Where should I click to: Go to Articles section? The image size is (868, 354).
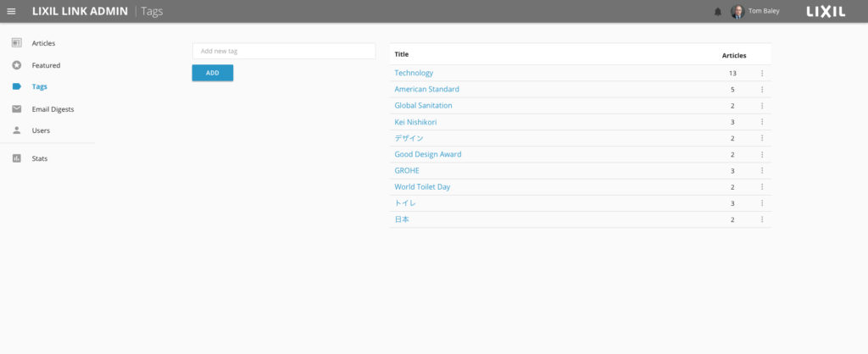43,43
